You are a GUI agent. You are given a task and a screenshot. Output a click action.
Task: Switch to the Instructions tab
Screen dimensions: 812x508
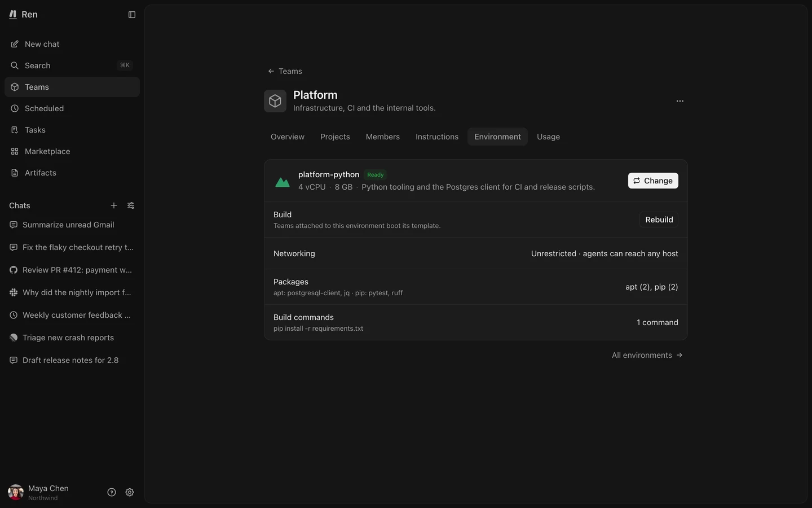tap(437, 137)
